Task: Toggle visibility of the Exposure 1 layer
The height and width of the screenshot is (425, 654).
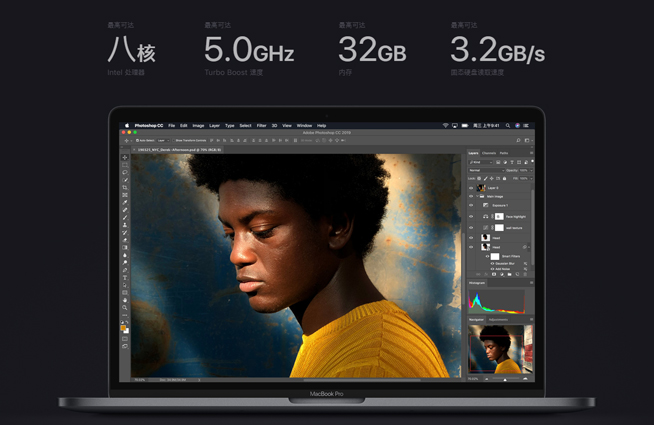Action: (471, 206)
